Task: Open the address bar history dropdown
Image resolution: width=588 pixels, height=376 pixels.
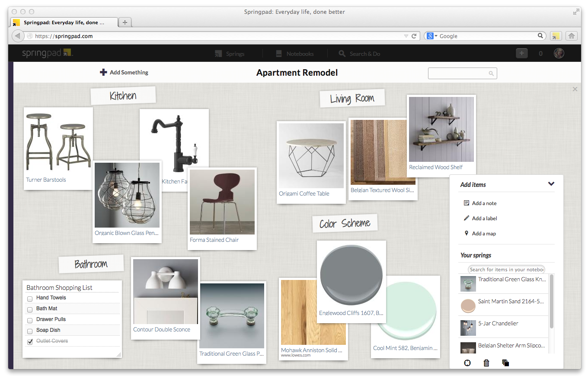Action: tap(406, 36)
